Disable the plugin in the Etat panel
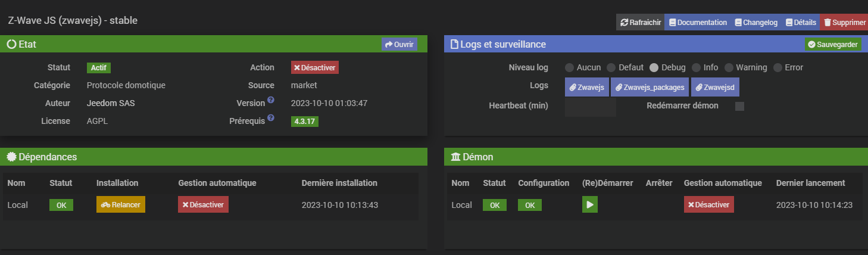 pyautogui.click(x=315, y=68)
